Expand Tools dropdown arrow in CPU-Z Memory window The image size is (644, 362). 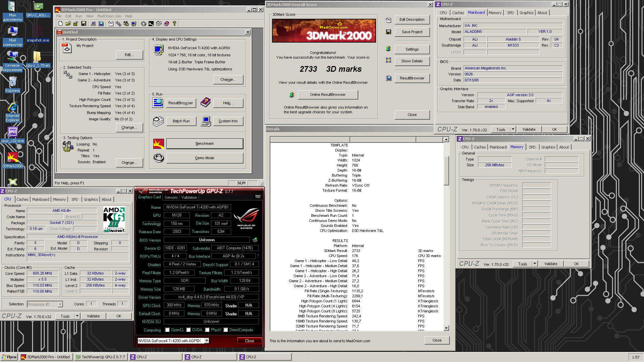[535, 264]
